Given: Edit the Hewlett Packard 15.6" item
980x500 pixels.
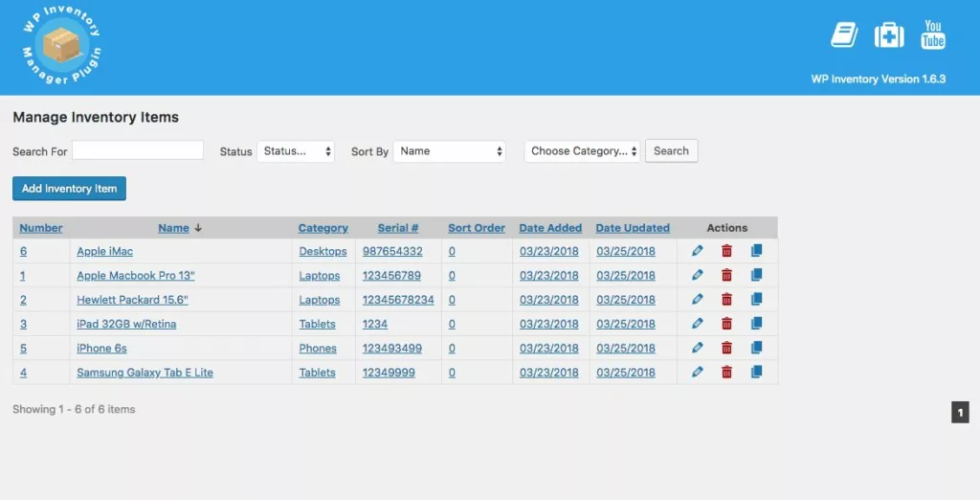Looking at the screenshot, I should 698,300.
